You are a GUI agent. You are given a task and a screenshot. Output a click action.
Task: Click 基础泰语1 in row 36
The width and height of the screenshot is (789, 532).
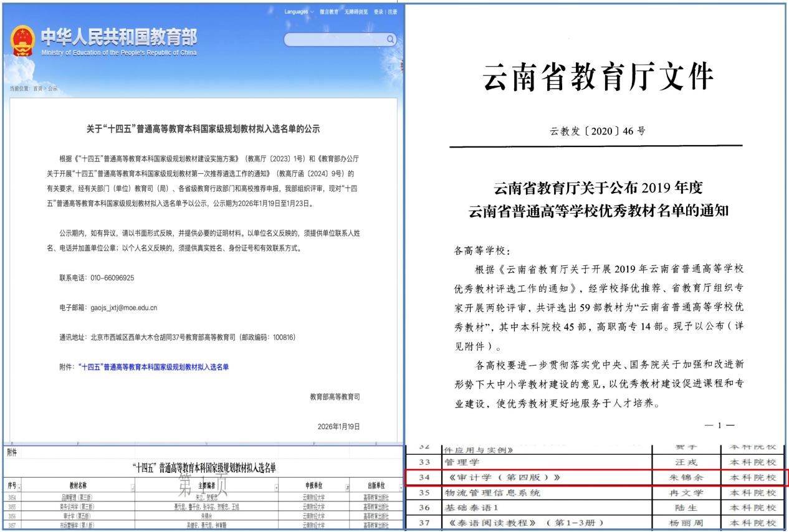coord(473,507)
